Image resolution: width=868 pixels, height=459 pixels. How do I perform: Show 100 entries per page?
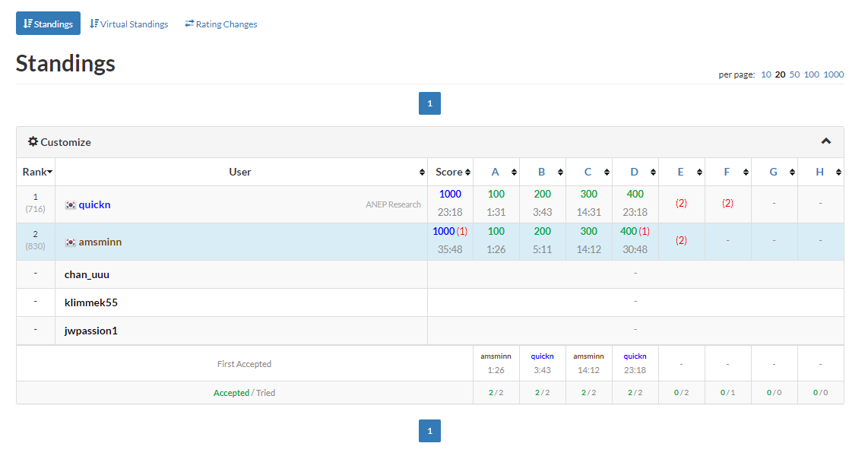[x=812, y=74]
